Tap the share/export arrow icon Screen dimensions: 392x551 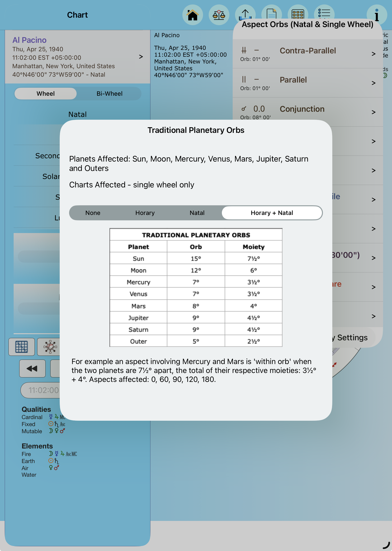click(x=245, y=14)
